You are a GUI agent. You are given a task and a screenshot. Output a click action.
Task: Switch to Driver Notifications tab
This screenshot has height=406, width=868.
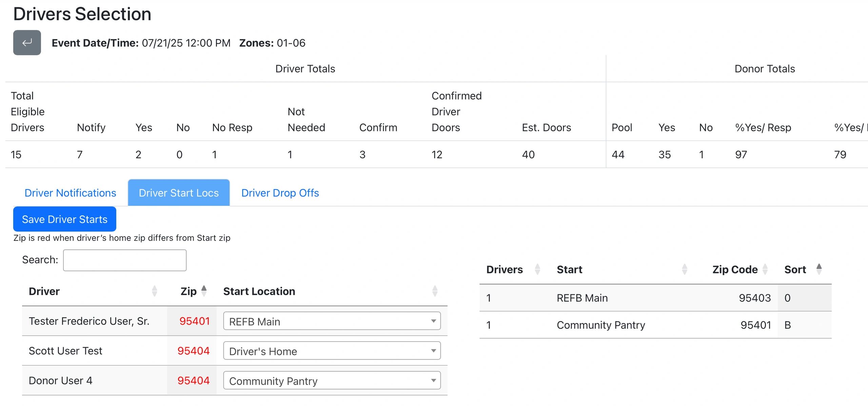[x=70, y=193]
